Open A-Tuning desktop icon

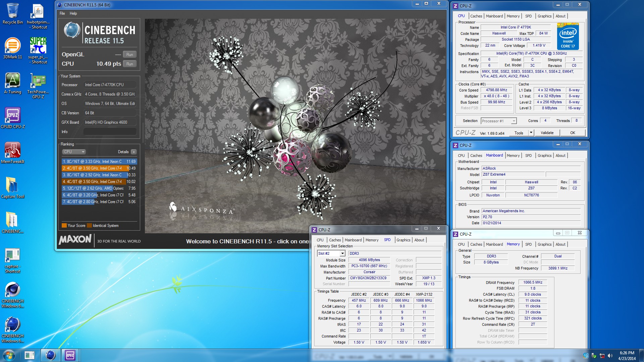(13, 83)
